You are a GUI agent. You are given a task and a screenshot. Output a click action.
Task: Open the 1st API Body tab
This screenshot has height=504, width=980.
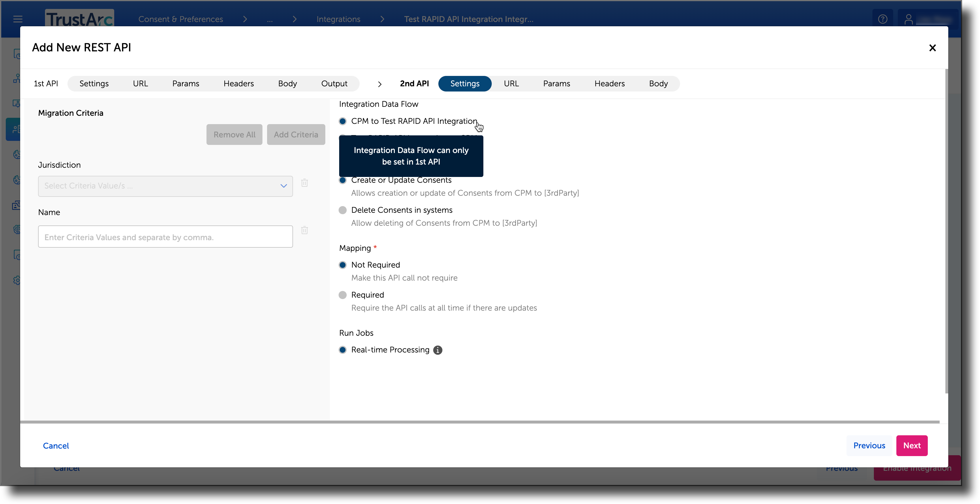tap(287, 84)
